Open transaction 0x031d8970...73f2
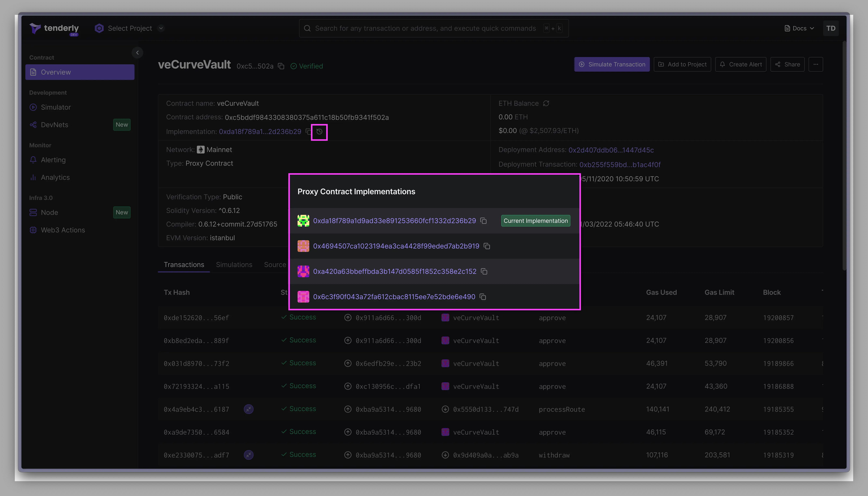This screenshot has height=496, width=868. click(x=196, y=363)
